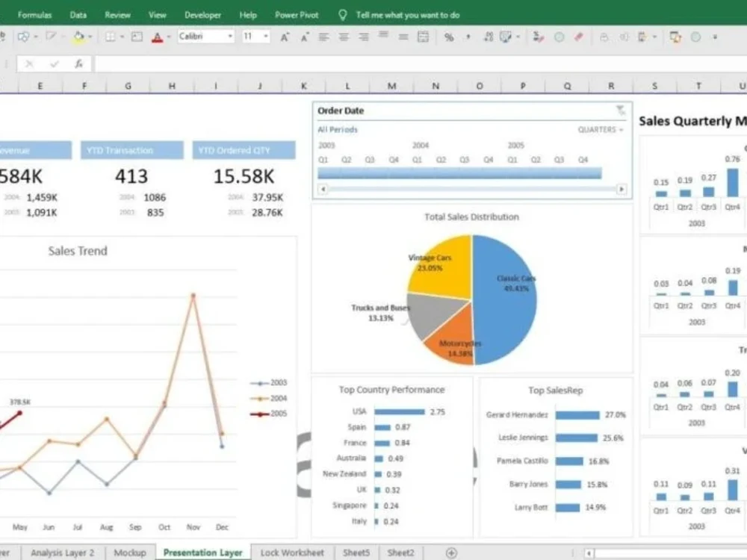Expand the Conditional Formatting dropdown arrow
Image resolution: width=747 pixels, height=560 pixels.
518,37
